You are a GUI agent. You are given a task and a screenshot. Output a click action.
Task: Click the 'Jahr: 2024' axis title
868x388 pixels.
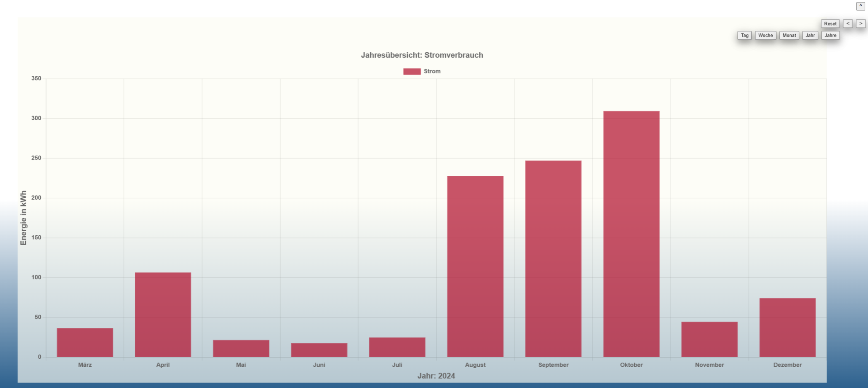click(x=436, y=376)
